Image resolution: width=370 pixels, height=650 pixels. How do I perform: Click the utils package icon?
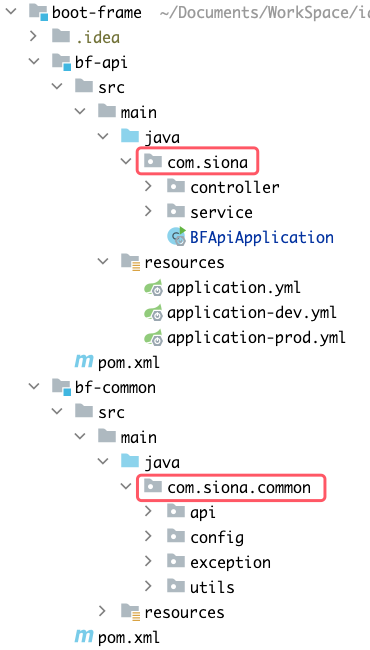[x=176, y=586]
